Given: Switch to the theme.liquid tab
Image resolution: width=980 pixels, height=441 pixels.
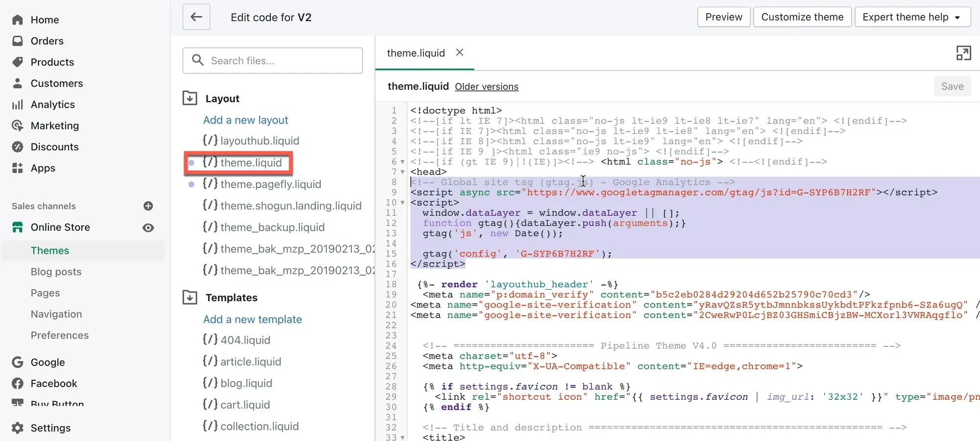Looking at the screenshot, I should [x=416, y=53].
